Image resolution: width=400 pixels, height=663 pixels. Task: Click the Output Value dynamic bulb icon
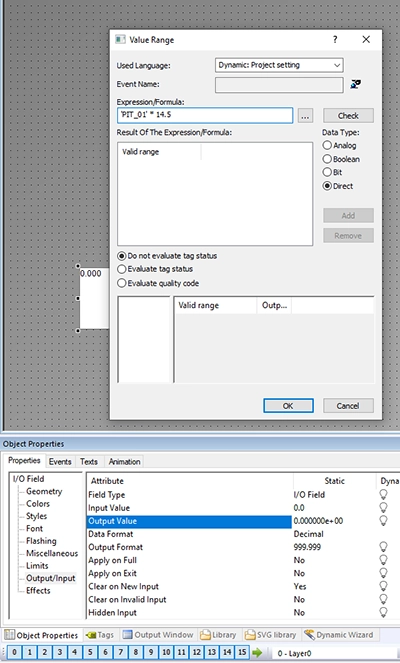tap(383, 521)
